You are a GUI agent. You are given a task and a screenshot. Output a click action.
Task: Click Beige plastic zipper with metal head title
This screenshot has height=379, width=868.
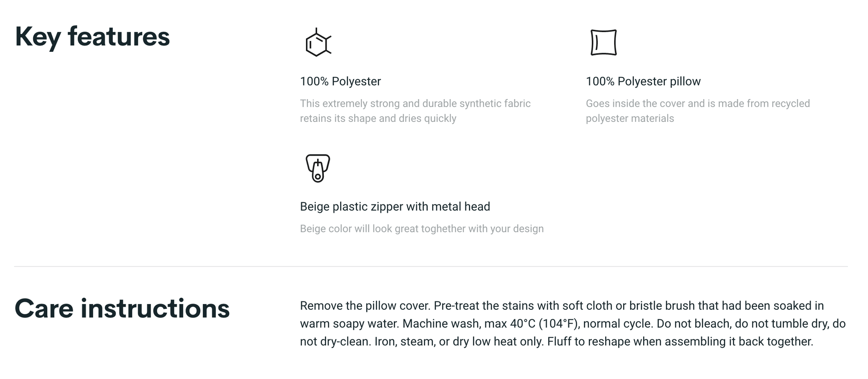(395, 206)
